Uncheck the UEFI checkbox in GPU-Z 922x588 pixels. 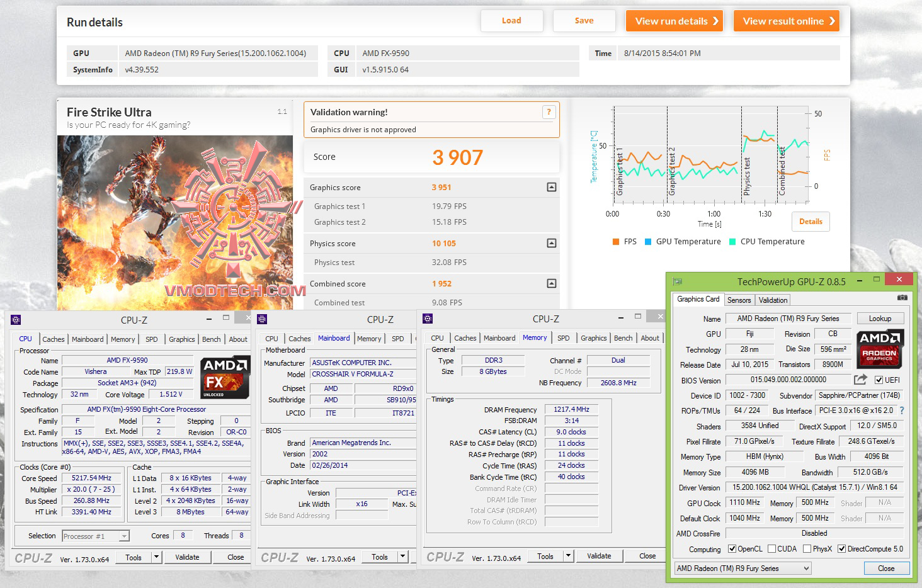click(879, 380)
